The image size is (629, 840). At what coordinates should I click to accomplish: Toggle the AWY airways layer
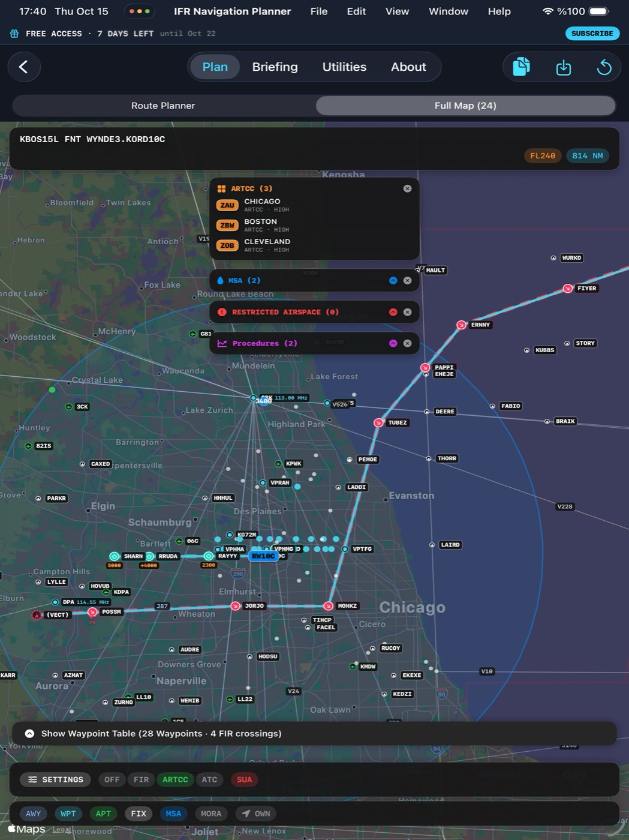tap(34, 814)
